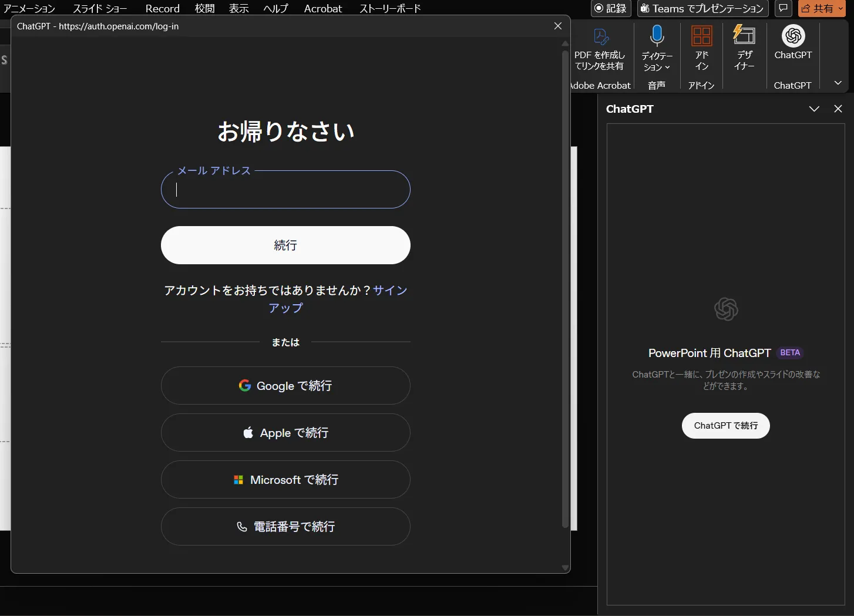The width and height of the screenshot is (854, 616).
Task: Open ChatGPT pane options chevron
Action: 814,109
